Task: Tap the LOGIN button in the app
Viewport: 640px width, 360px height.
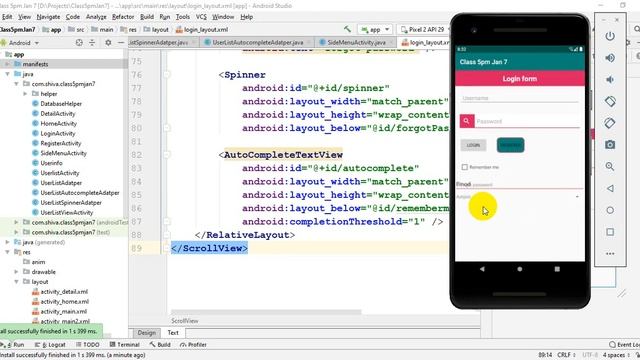Action: 473,145
